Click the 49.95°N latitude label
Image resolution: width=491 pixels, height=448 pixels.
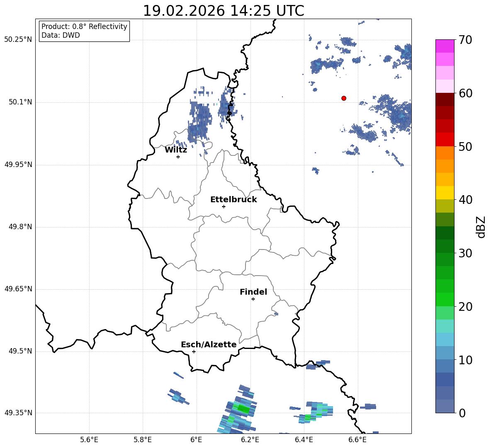pos(18,165)
